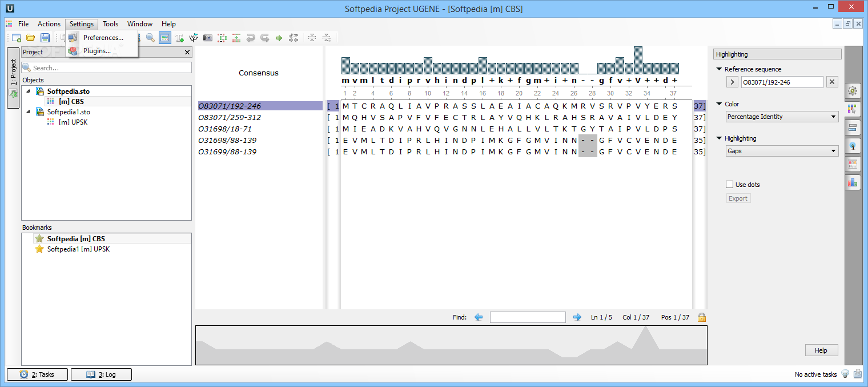Select the Softpedia1 [m] UPSK bookmark
The height and width of the screenshot is (387, 868).
[x=78, y=249]
